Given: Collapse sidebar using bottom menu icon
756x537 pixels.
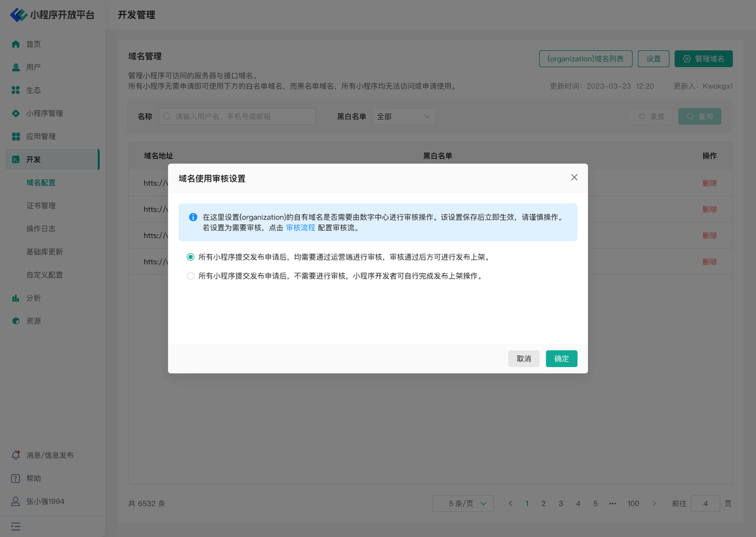Looking at the screenshot, I should (x=16, y=526).
